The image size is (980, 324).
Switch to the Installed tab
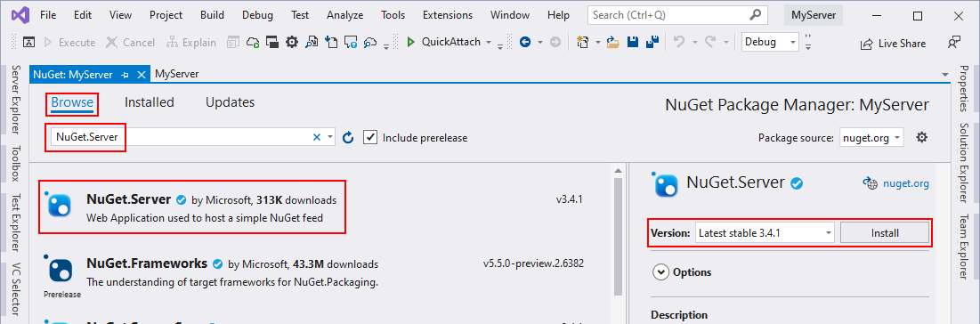(150, 102)
